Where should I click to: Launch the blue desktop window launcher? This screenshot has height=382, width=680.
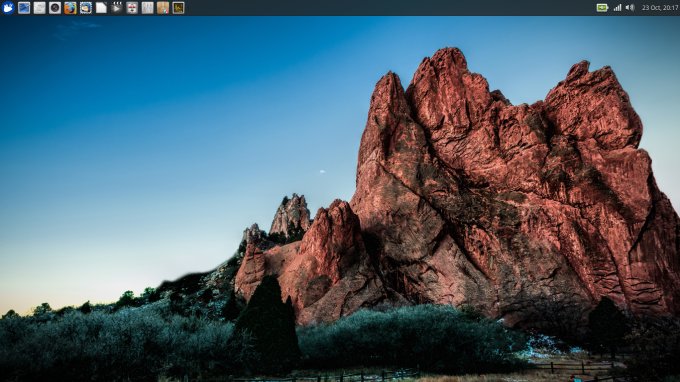point(24,8)
